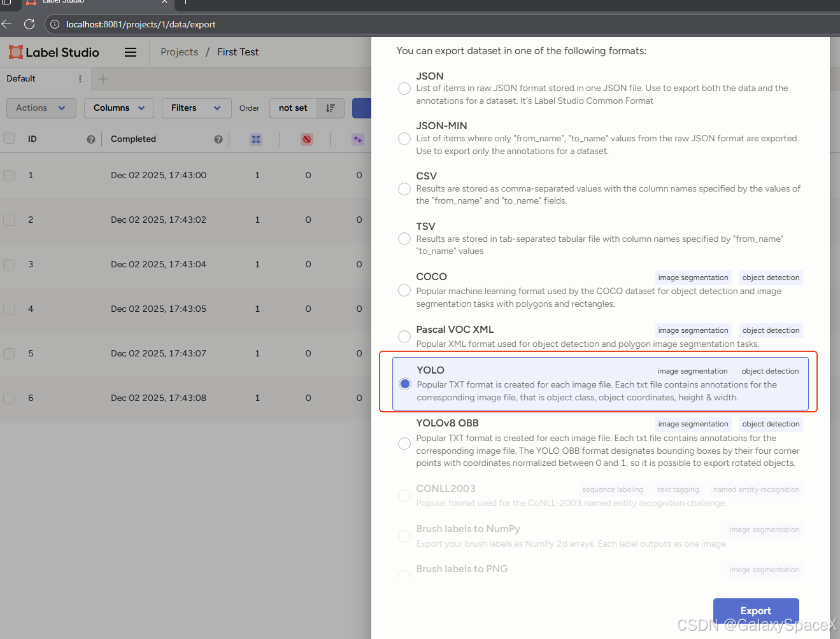Choose the TSV export format
840x639 pixels.
click(x=404, y=239)
